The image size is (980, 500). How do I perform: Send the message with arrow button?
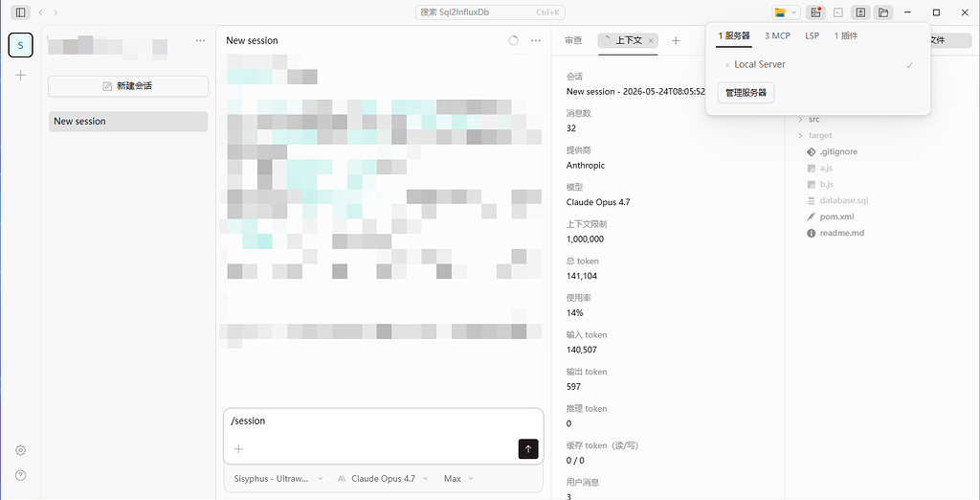[528, 448]
